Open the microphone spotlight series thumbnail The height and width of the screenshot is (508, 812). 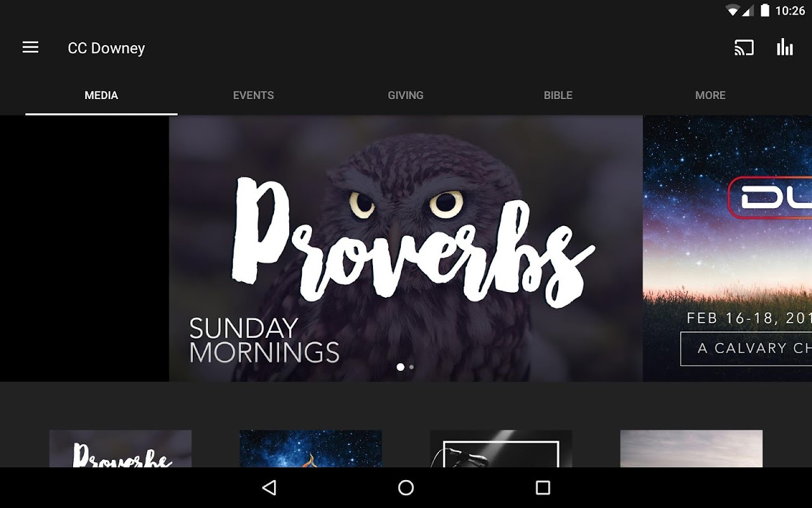pyautogui.click(x=501, y=449)
